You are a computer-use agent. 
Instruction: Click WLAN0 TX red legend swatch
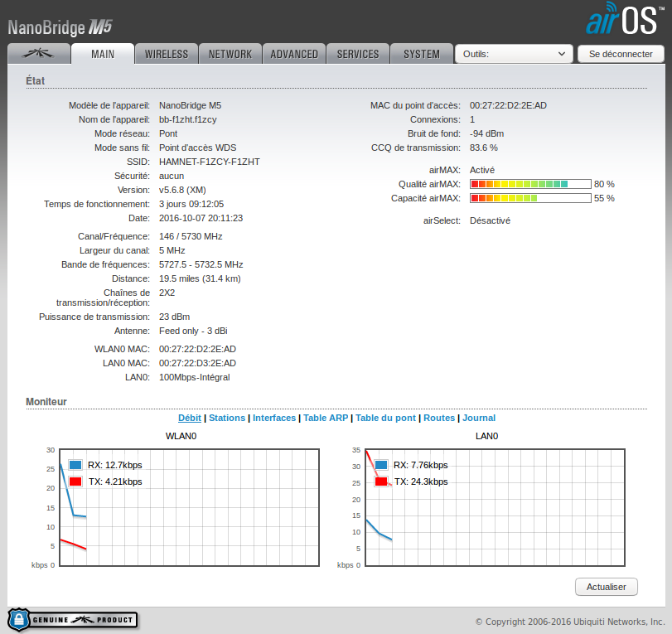click(75, 482)
